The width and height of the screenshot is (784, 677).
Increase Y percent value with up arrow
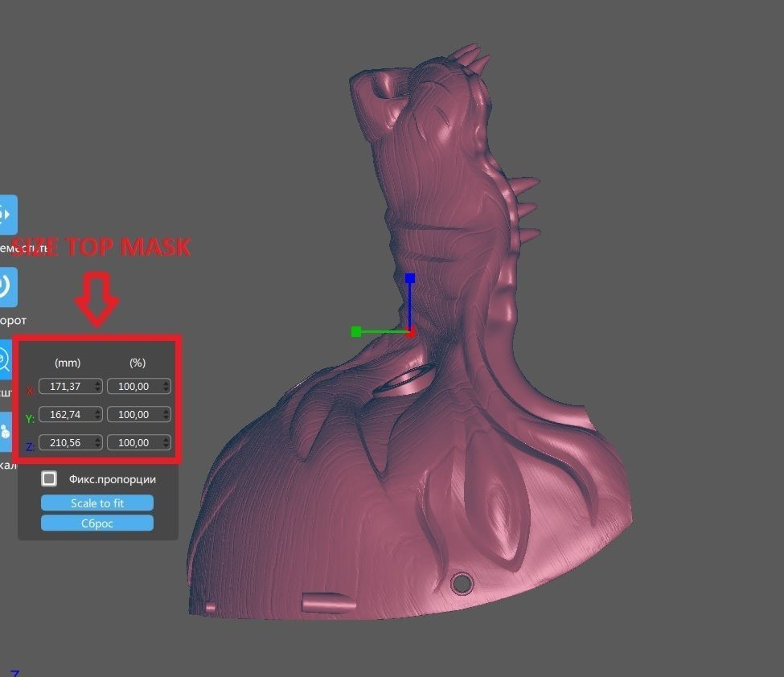click(x=166, y=411)
